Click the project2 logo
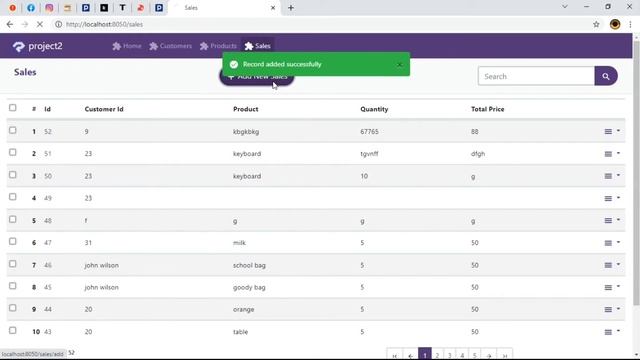 [x=38, y=46]
